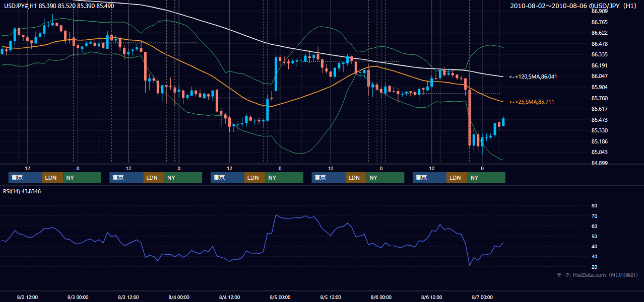Select the 120 SMA label reading 86.041
The height and width of the screenshot is (302, 644).
coord(533,77)
